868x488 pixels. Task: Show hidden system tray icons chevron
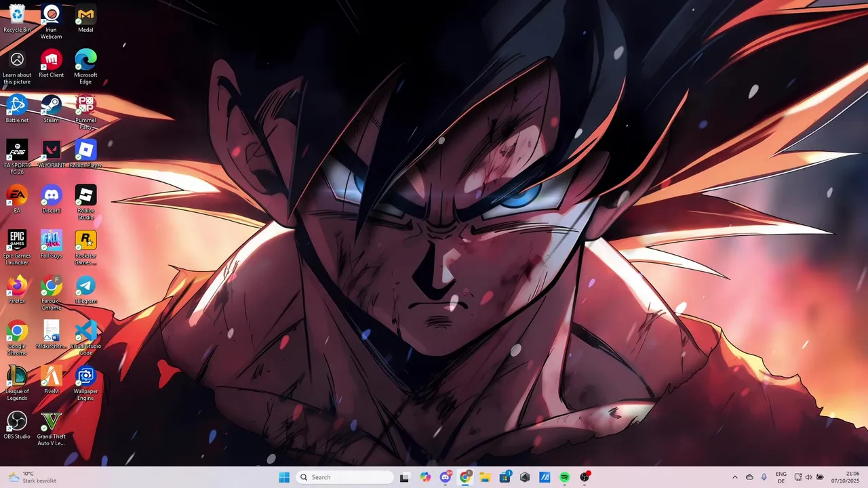pyautogui.click(x=734, y=477)
